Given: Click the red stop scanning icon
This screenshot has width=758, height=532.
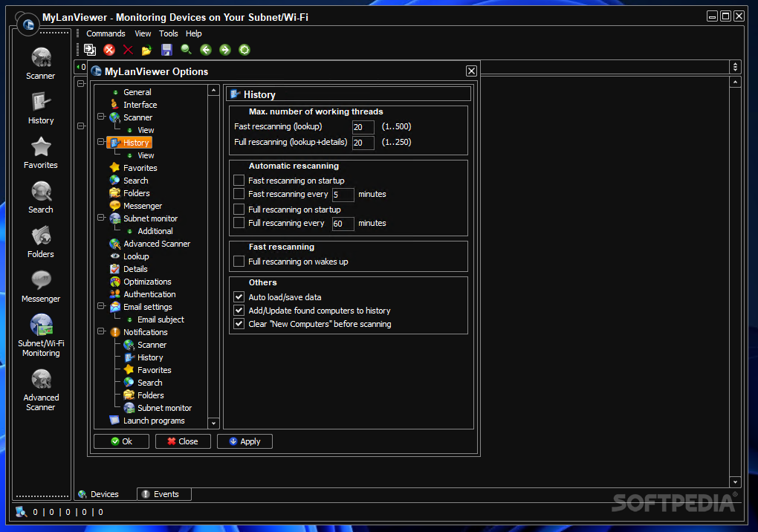Looking at the screenshot, I should (x=109, y=49).
